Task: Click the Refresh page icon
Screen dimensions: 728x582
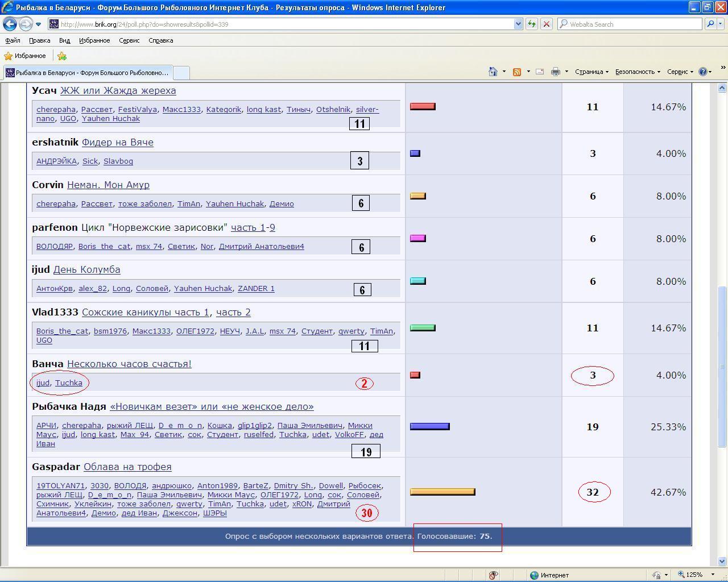Action: coord(531,24)
